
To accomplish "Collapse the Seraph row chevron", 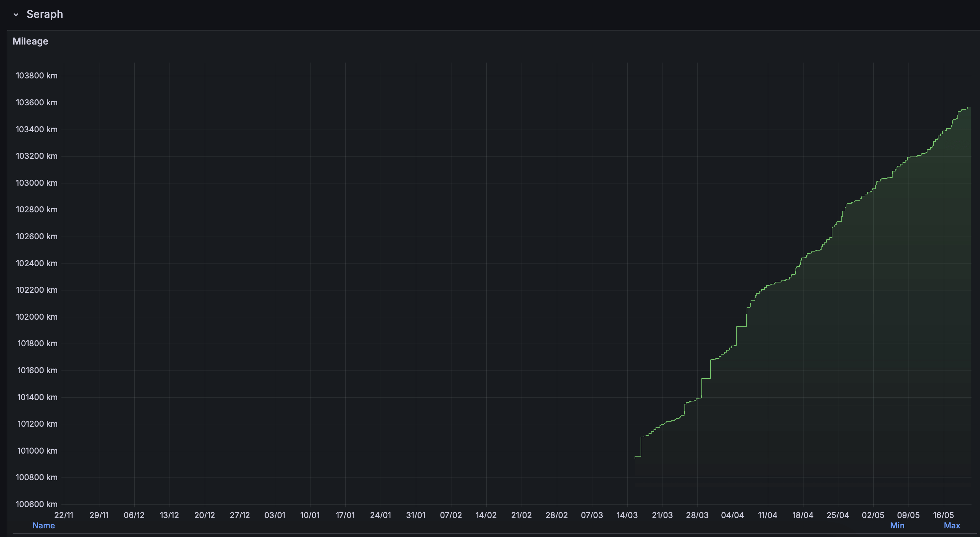I will click(16, 14).
